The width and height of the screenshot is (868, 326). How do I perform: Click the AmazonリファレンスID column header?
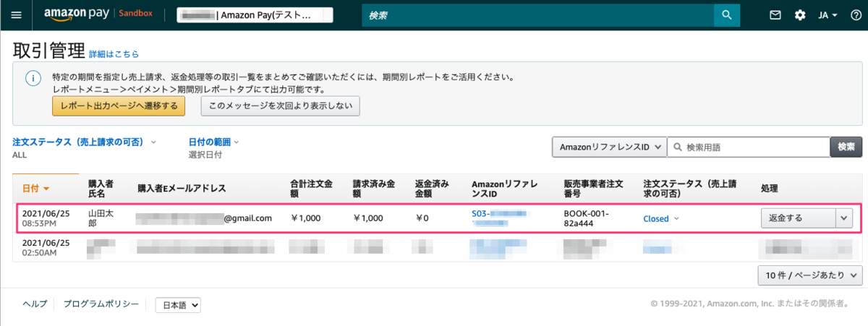point(504,189)
